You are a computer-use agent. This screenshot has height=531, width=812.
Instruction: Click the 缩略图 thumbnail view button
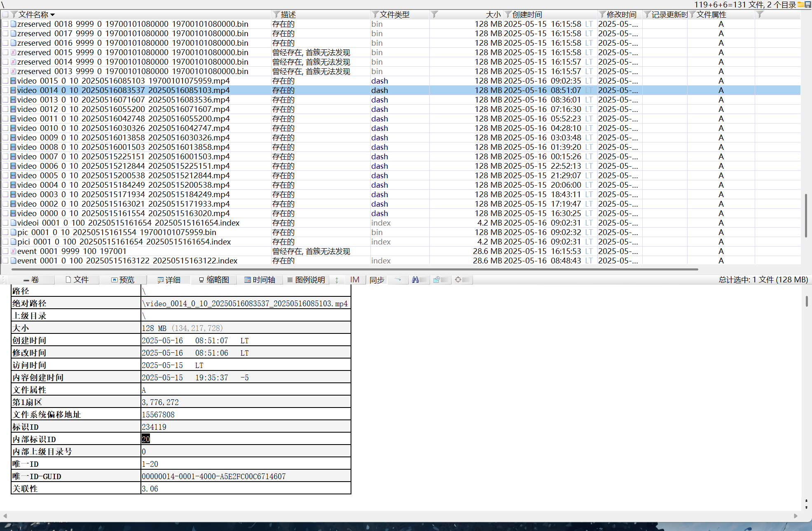pos(213,280)
